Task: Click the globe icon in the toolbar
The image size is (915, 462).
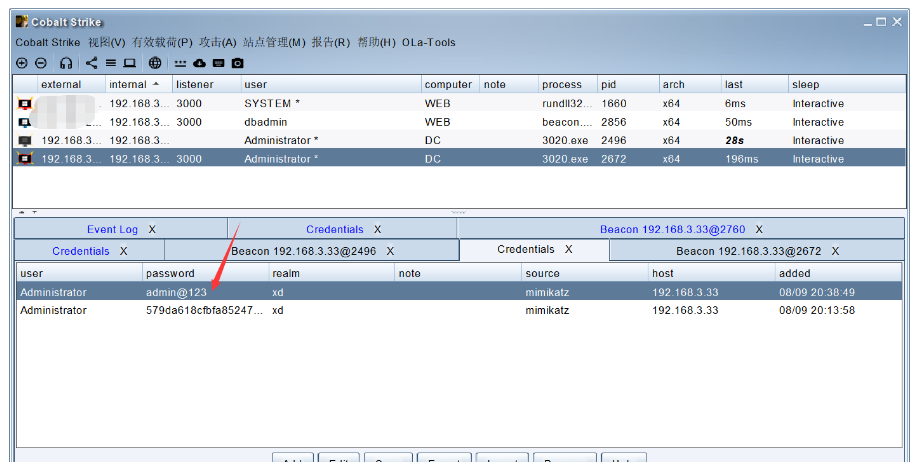Action: [x=155, y=63]
